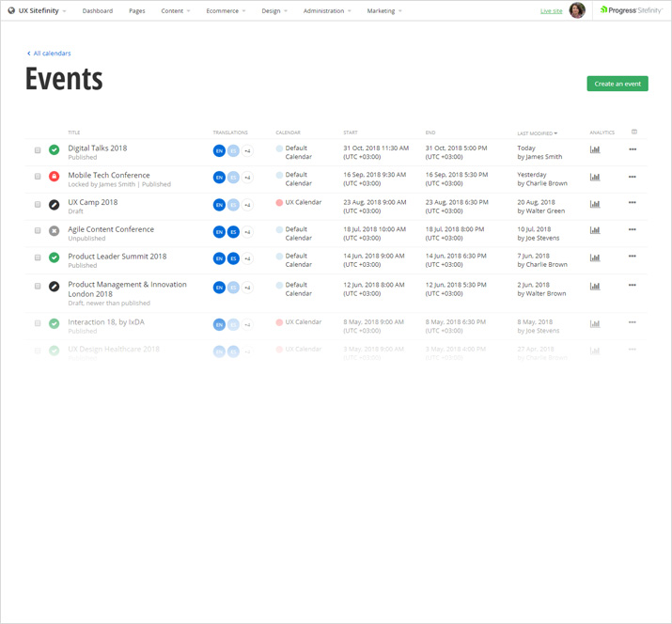
Task: Open the Interaction 18, by IxDA event
Action: [106, 321]
